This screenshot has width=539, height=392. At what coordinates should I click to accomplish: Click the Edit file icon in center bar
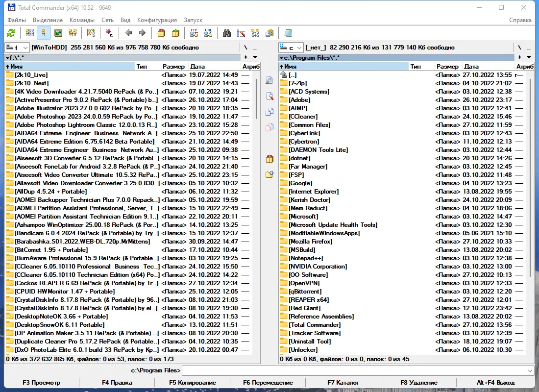(x=269, y=96)
